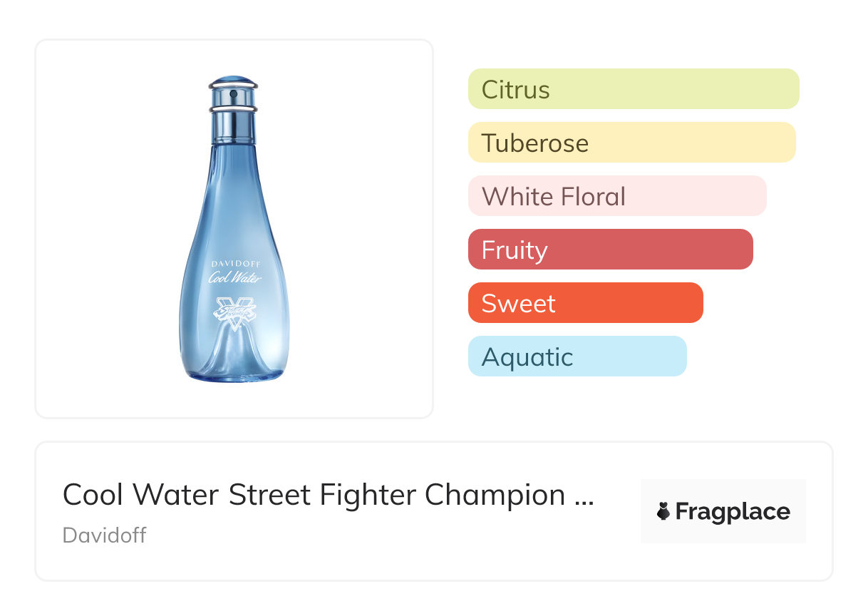Click the word Champion in the title
The height and width of the screenshot is (616, 868).
pyautogui.click(x=495, y=495)
